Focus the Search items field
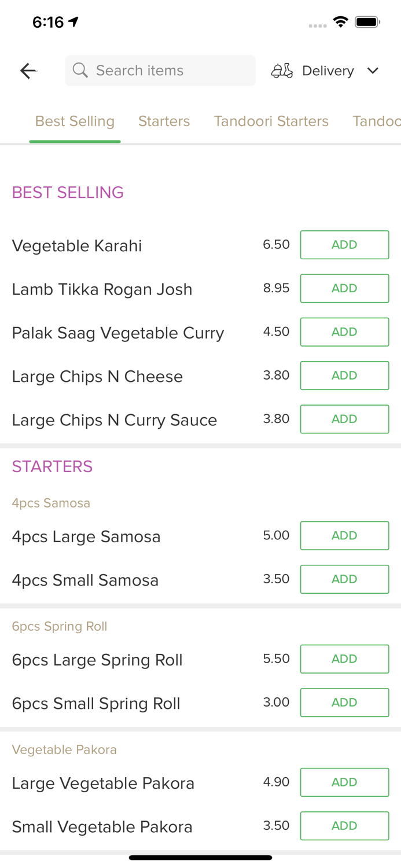The height and width of the screenshot is (868, 401). click(x=168, y=71)
